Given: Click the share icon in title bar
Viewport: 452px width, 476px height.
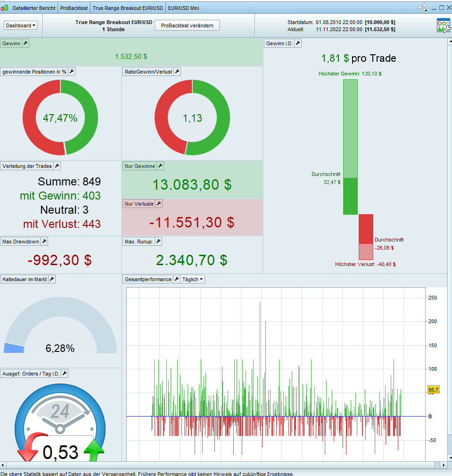Looking at the screenshot, I should 423,8.
